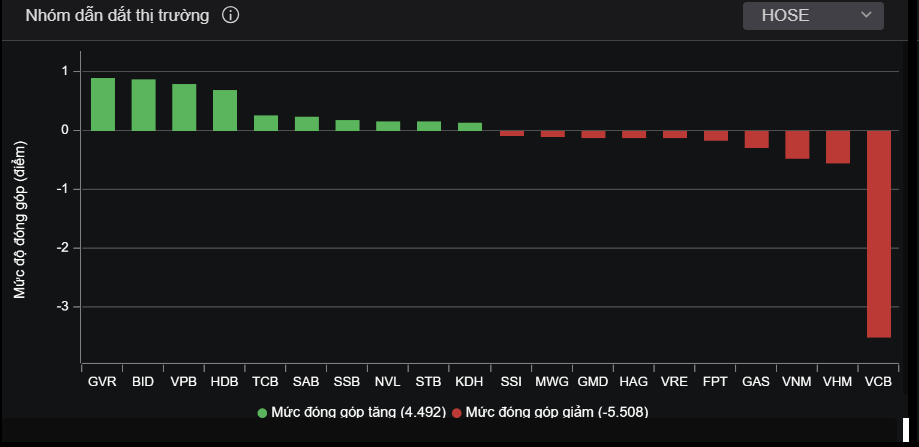Screen dimensions: 919x447
Task: Select the TCB green bar
Action: coord(266,122)
